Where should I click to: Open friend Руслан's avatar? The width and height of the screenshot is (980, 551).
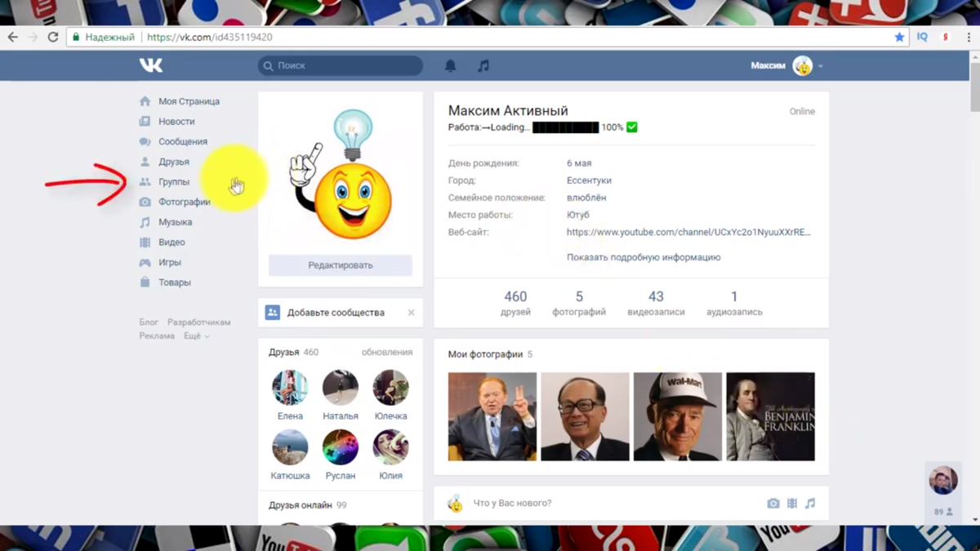341,447
